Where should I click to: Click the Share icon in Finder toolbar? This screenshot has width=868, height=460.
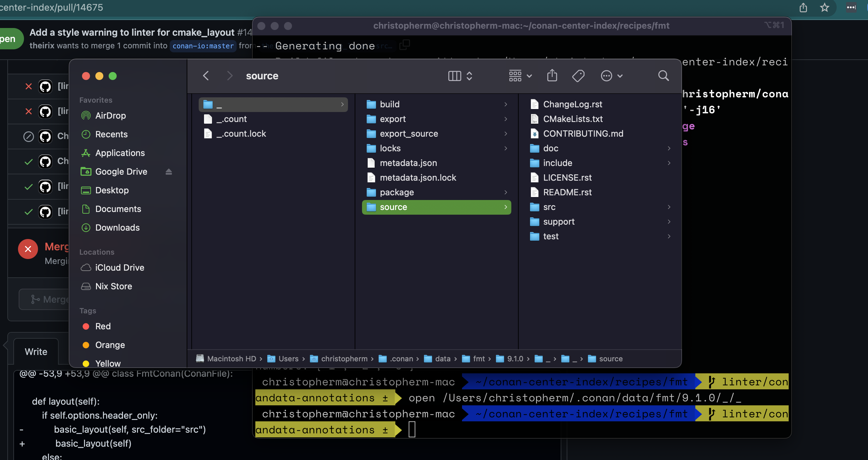pos(552,75)
